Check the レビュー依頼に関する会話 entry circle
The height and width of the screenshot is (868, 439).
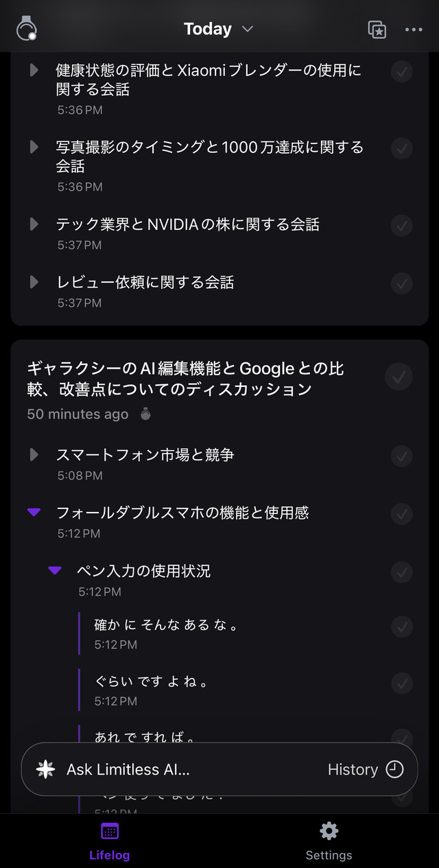[x=401, y=283]
